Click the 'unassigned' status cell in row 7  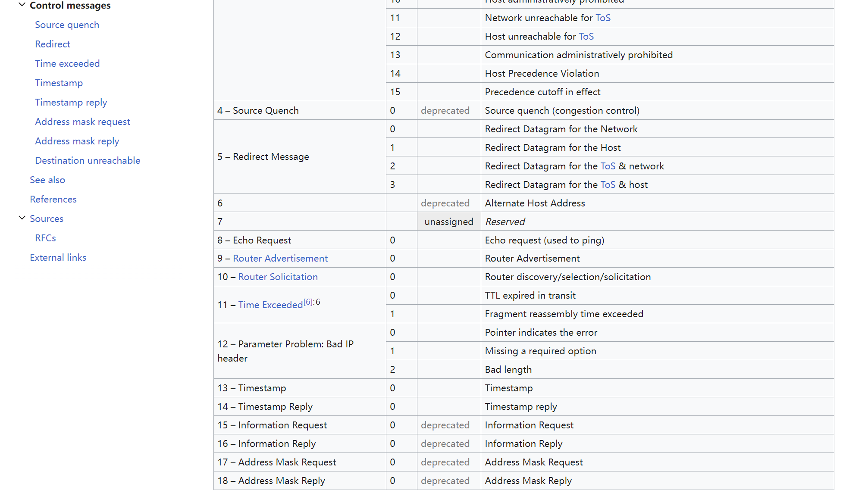[449, 222]
